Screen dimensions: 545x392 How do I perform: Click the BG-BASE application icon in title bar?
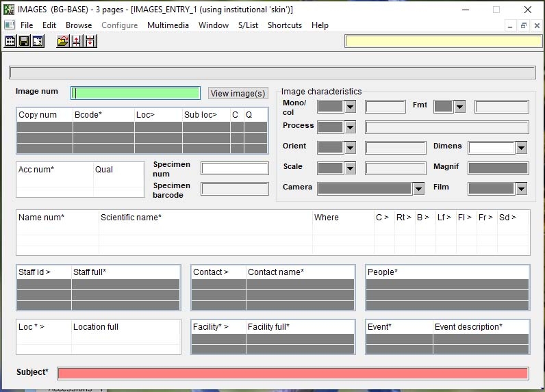(x=9, y=10)
